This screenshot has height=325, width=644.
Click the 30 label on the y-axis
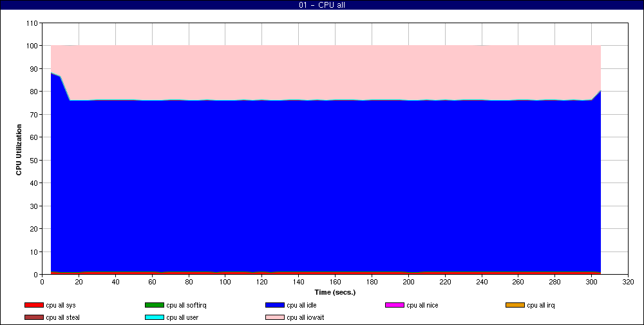[x=35, y=206]
